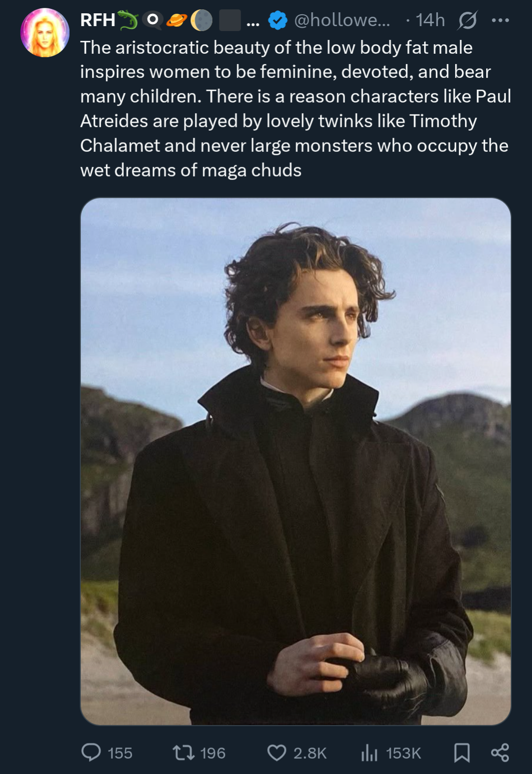View post analytics bar chart icon
This screenshot has height=774, width=532.
[x=369, y=753]
